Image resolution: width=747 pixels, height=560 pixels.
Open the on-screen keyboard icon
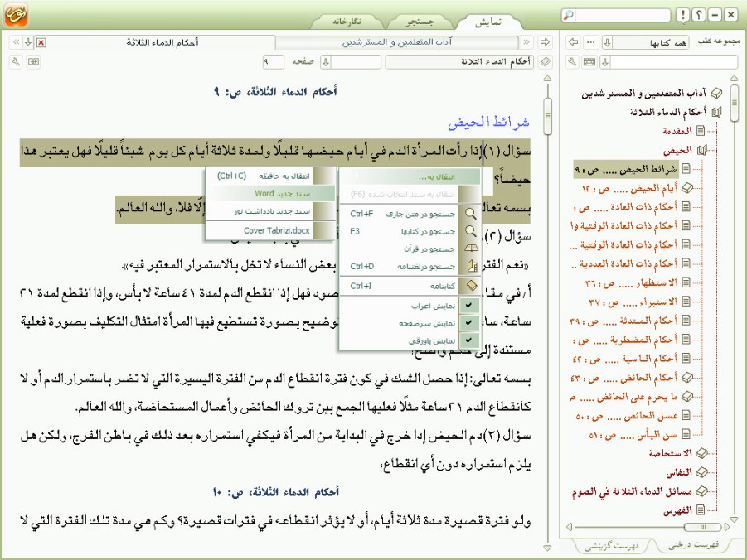589,62
